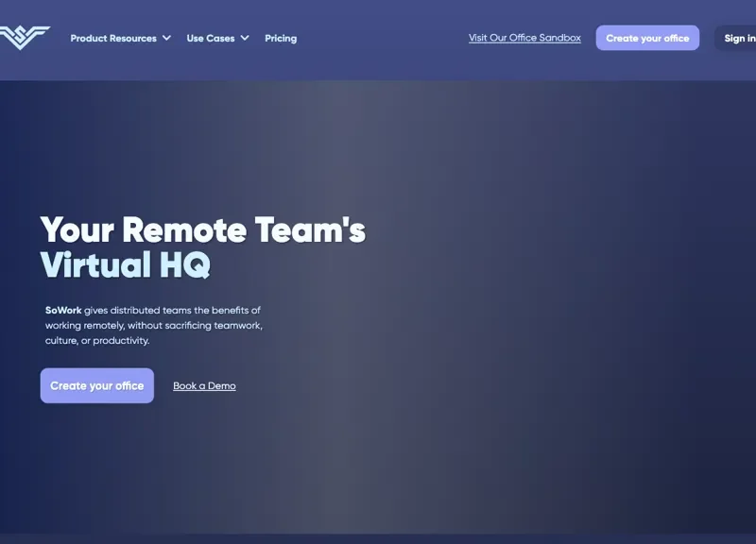
Task: Expand the Product Resources chevron arrow
Action: (x=166, y=39)
